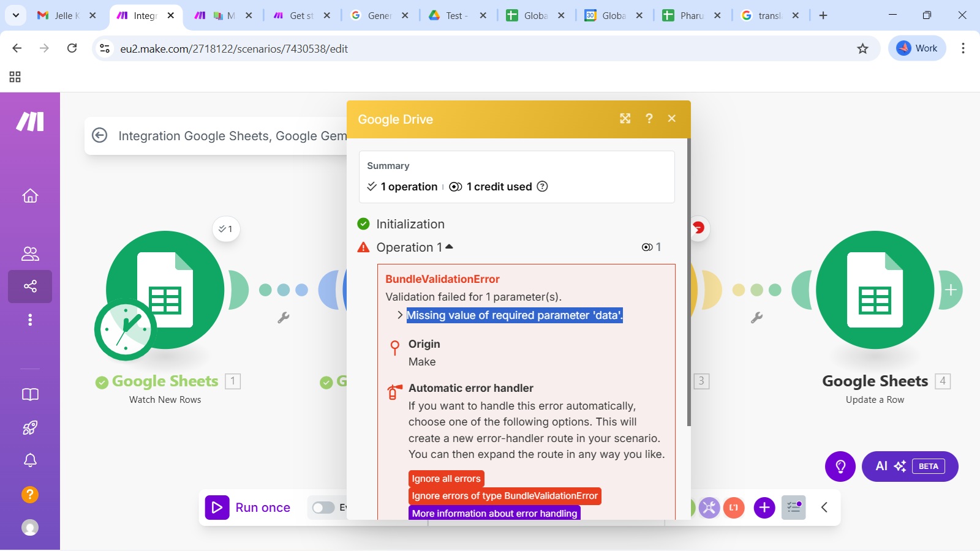The width and height of the screenshot is (980, 551).
Task: Open the Google Sheets Update a Row module
Action: point(875,290)
